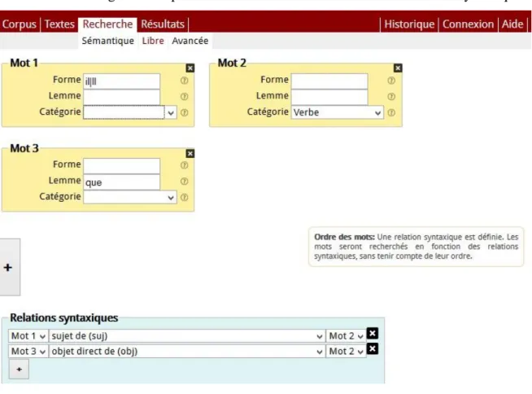Click the 'Ordre des mots' info note

(416, 247)
